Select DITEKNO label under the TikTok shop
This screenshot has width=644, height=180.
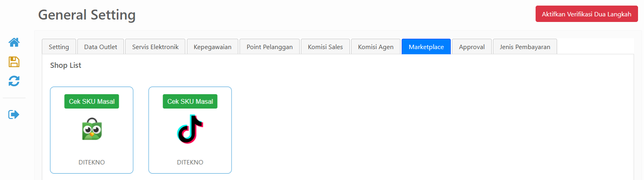(190, 162)
